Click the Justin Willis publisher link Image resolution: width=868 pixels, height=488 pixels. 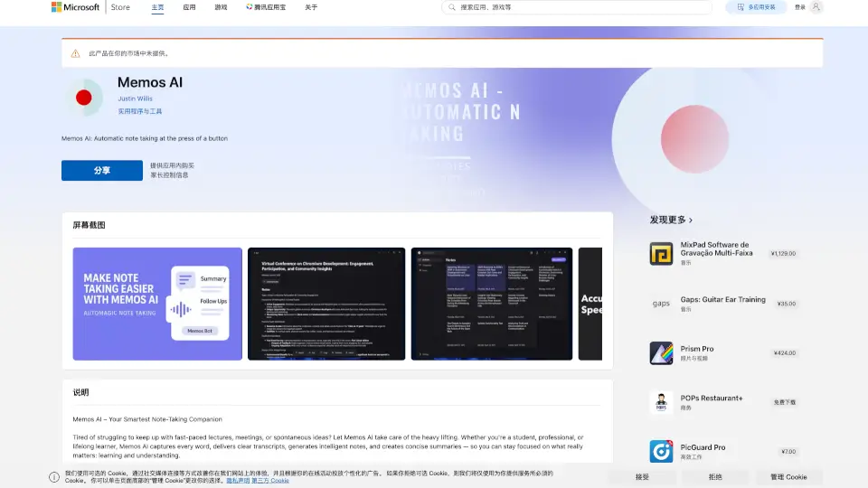pos(136,99)
